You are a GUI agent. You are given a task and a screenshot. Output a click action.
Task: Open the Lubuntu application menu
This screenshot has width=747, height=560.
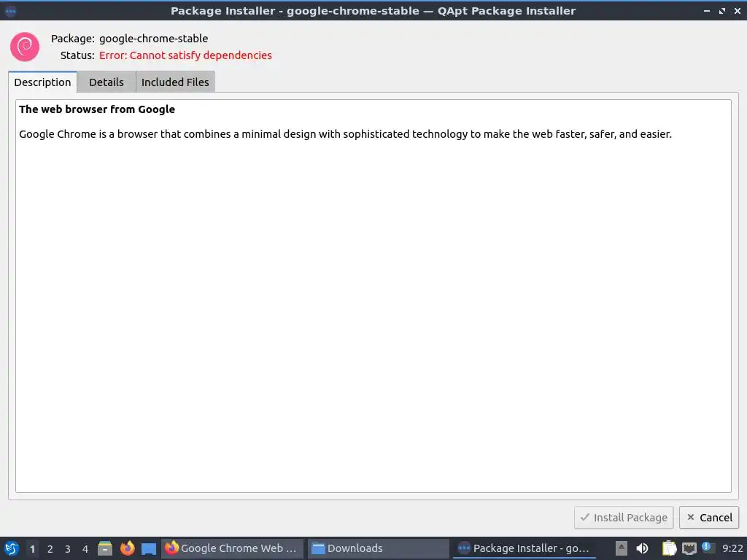(12, 548)
